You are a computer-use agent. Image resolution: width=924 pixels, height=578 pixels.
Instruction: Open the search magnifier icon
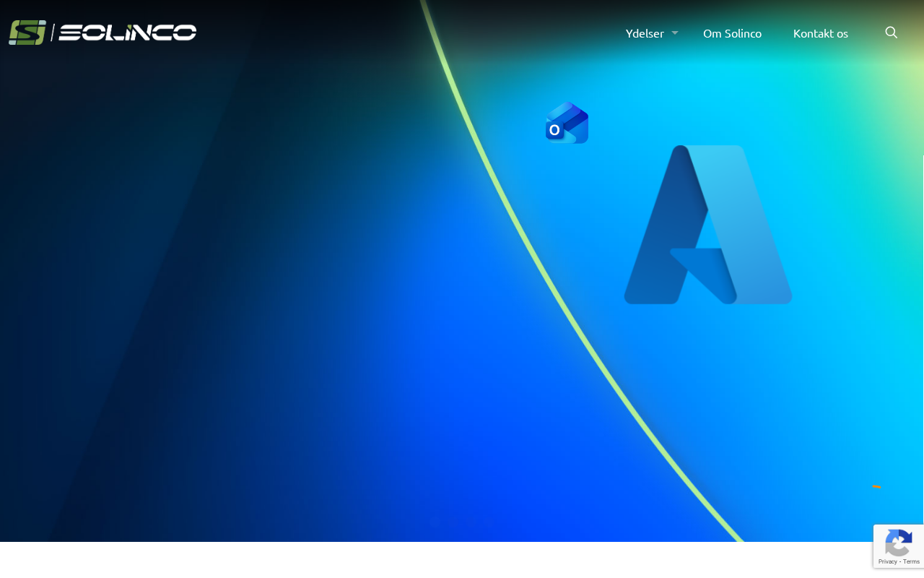[892, 33]
